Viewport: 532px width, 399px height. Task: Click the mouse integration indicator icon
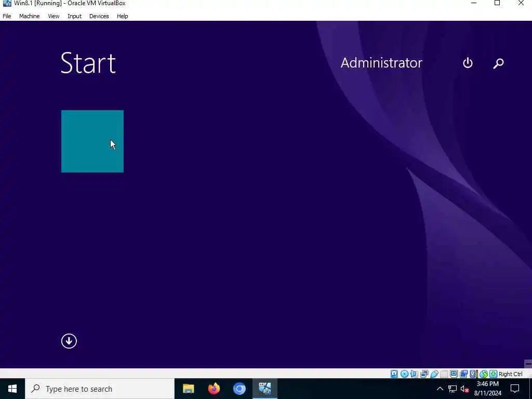pos(484,374)
